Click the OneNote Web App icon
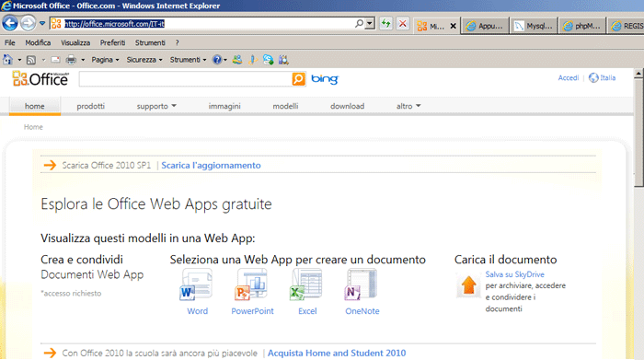 click(361, 285)
